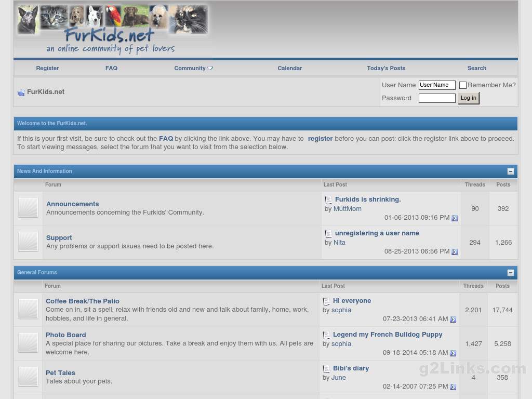Click the News And Information category title
Screen dimensions: 532x399
[45, 171]
